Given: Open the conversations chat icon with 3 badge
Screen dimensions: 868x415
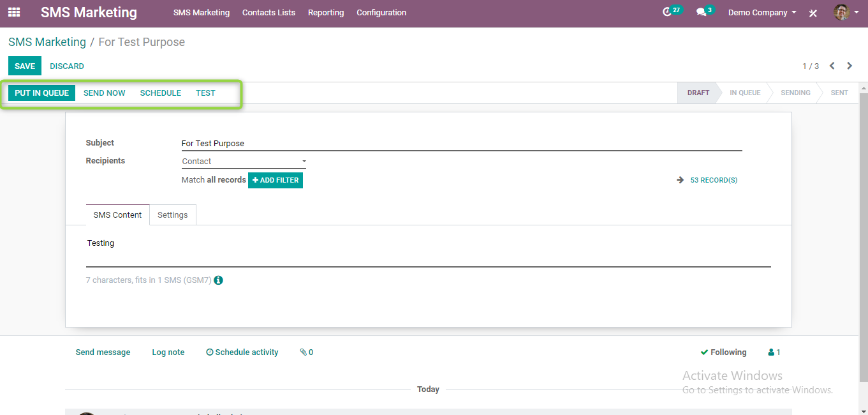Looking at the screenshot, I should click(705, 11).
